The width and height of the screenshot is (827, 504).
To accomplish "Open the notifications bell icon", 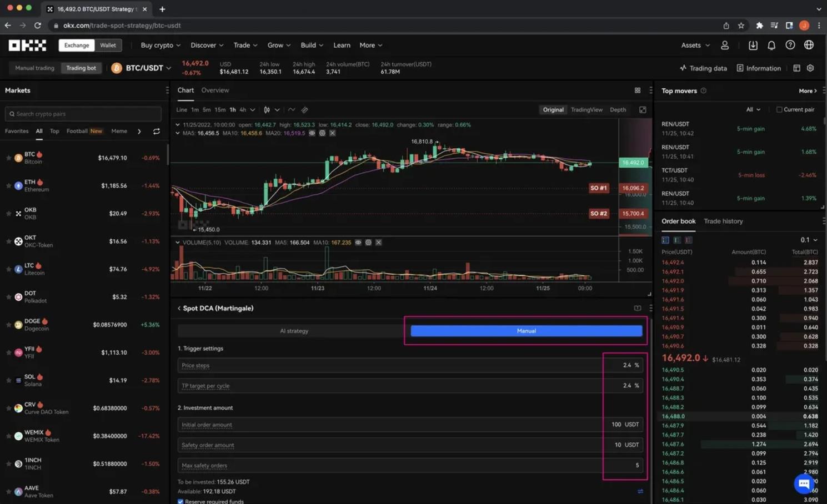I will pyautogui.click(x=771, y=46).
